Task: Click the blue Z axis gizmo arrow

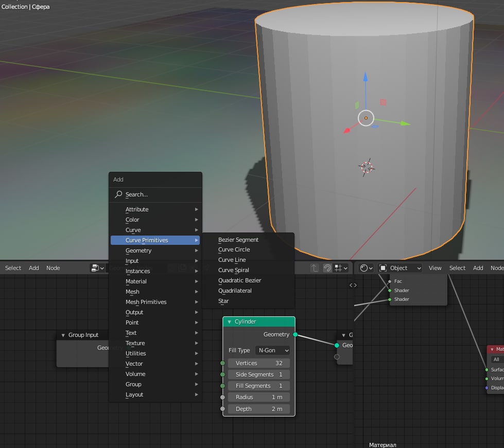Action: [366, 77]
